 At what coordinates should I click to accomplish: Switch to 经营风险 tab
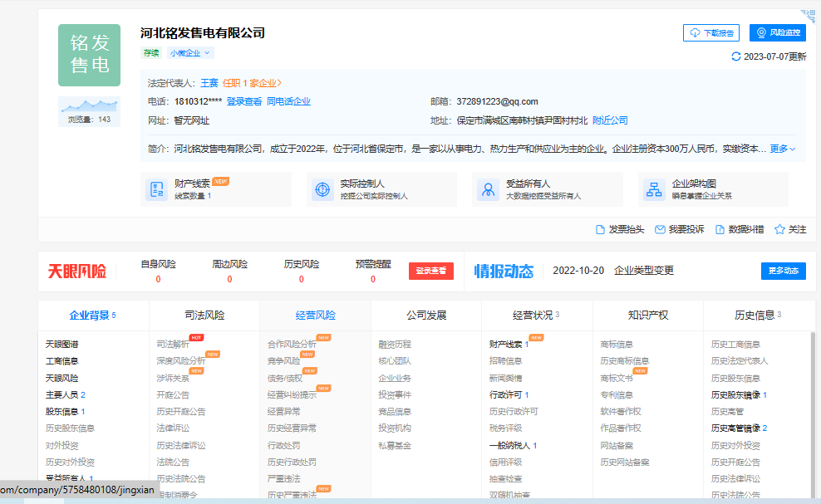[315, 315]
